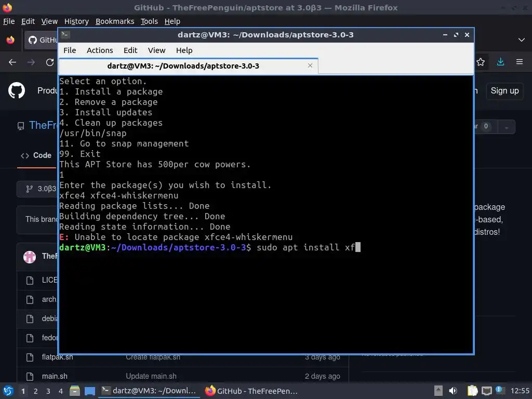The height and width of the screenshot is (399, 532).
Task: Click GitHub logo on page
Action: (17, 90)
